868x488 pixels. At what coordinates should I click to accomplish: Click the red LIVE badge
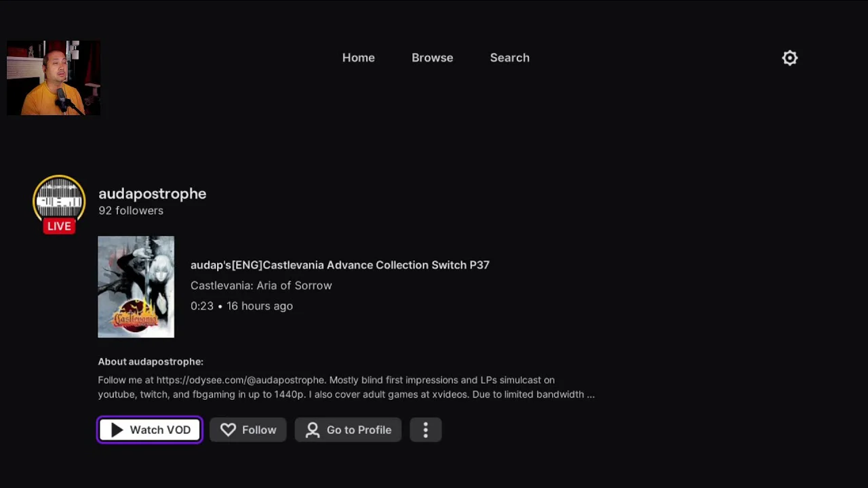click(x=59, y=226)
